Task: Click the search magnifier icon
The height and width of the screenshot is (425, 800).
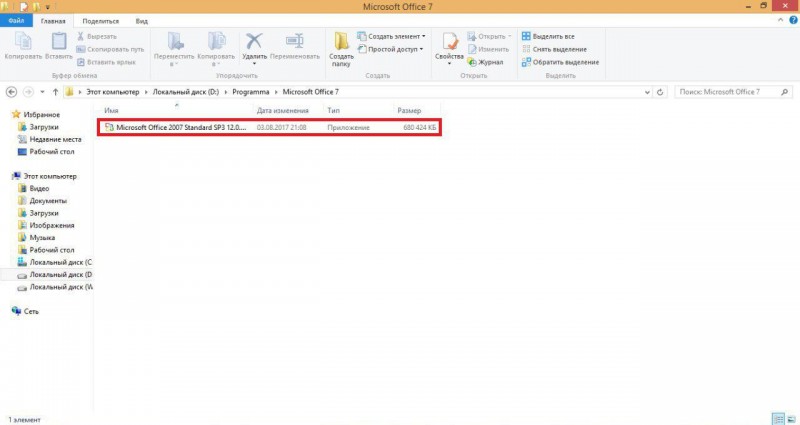Action: [x=784, y=92]
